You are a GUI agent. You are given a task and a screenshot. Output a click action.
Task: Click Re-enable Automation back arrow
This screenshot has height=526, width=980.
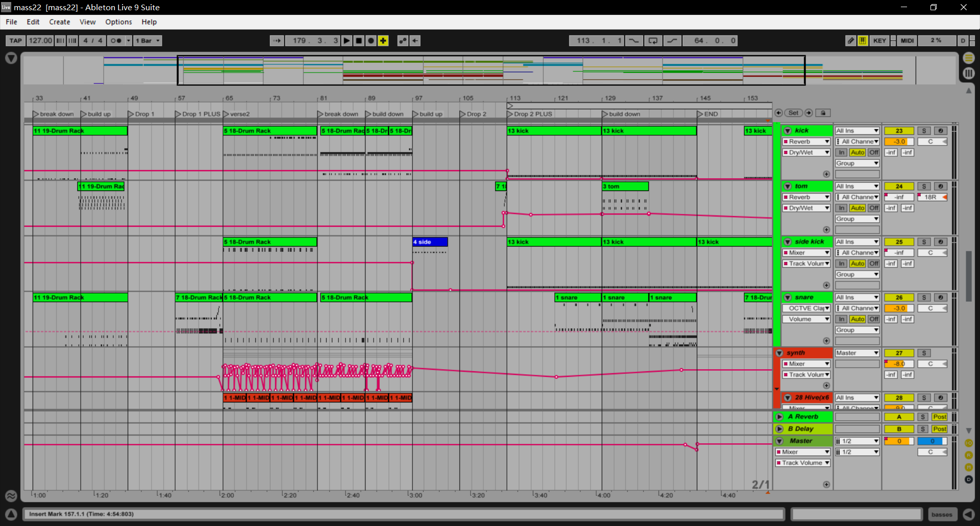coord(415,41)
